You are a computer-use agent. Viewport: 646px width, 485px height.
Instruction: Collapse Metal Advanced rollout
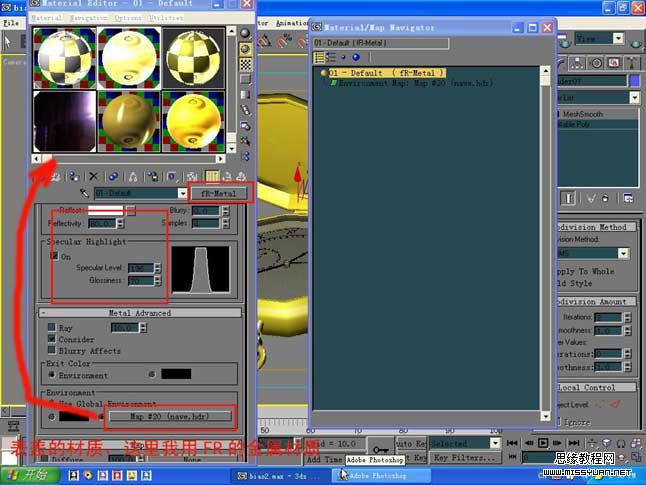140,313
